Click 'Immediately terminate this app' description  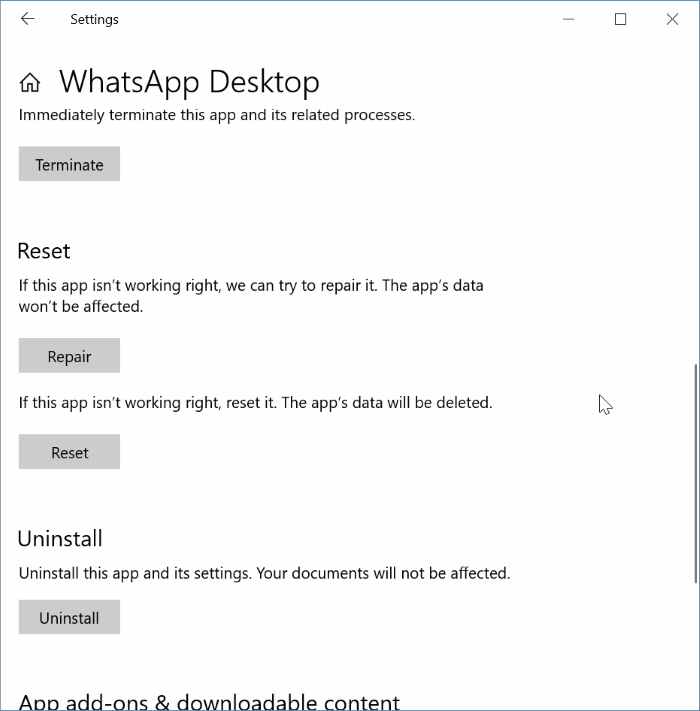point(217,115)
